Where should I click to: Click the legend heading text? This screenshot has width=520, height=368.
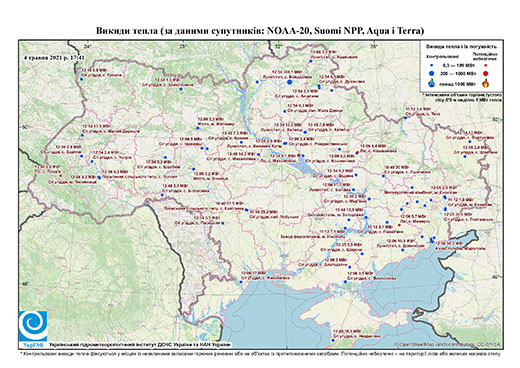(462, 46)
